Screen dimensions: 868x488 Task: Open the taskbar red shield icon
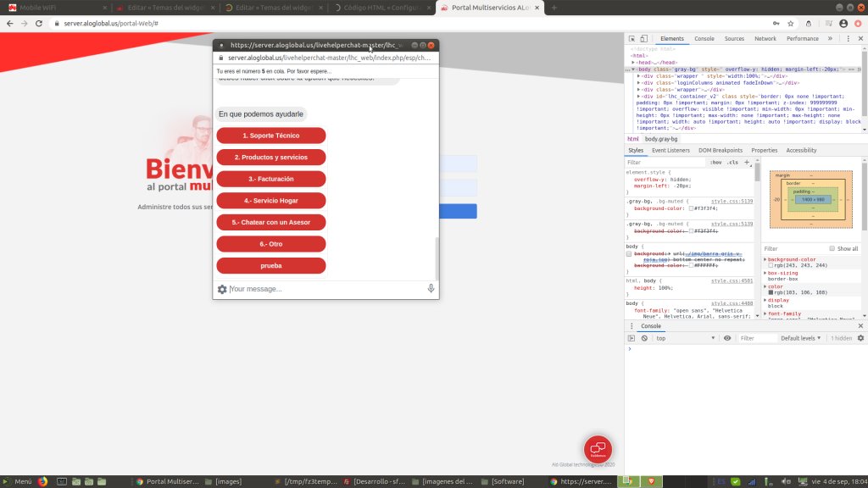[x=652, y=481]
